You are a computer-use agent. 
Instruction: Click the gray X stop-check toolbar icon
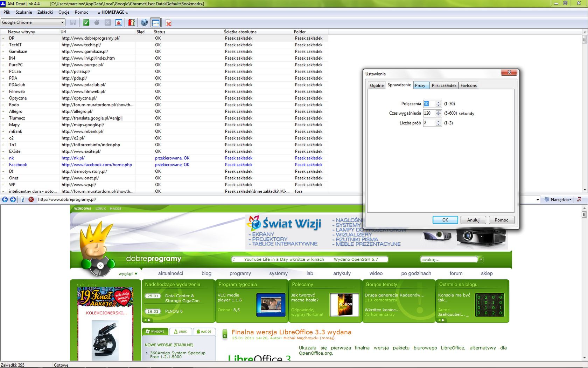click(108, 23)
